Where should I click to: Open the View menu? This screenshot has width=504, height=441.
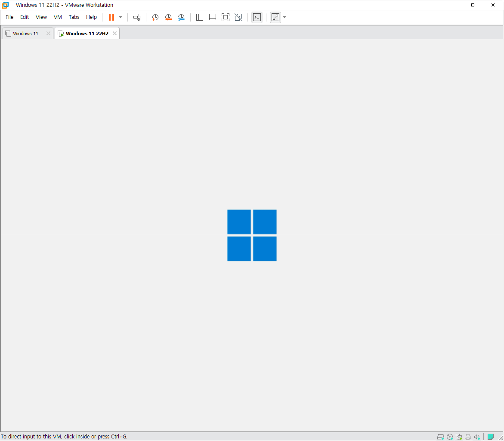(41, 17)
